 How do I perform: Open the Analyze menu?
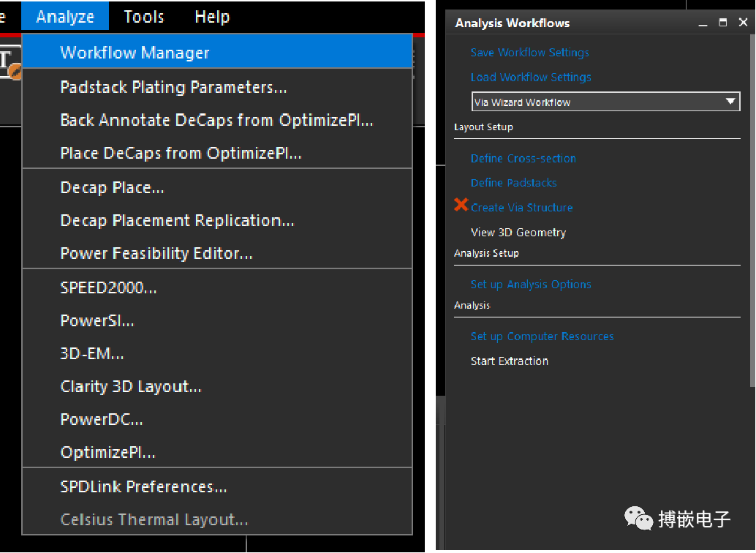(x=65, y=16)
